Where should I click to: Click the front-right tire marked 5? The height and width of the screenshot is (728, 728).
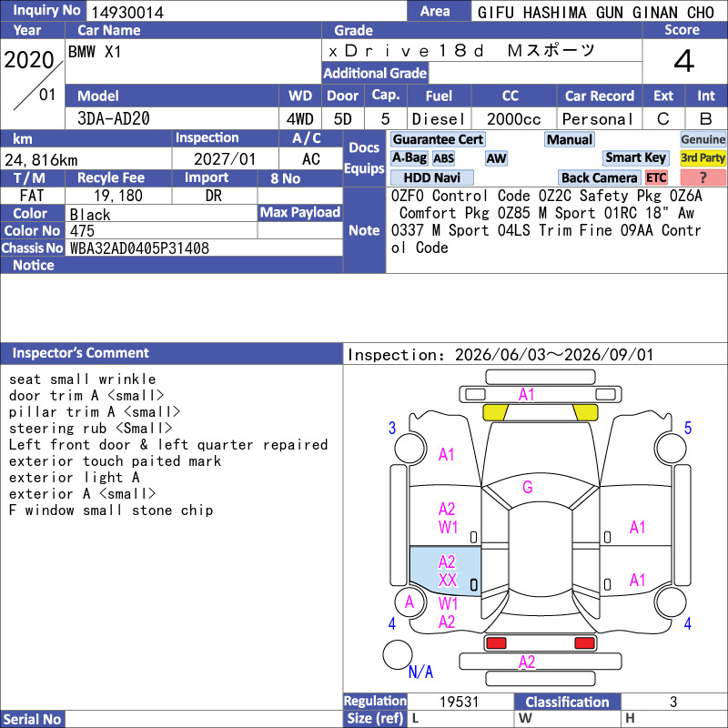tap(671, 448)
